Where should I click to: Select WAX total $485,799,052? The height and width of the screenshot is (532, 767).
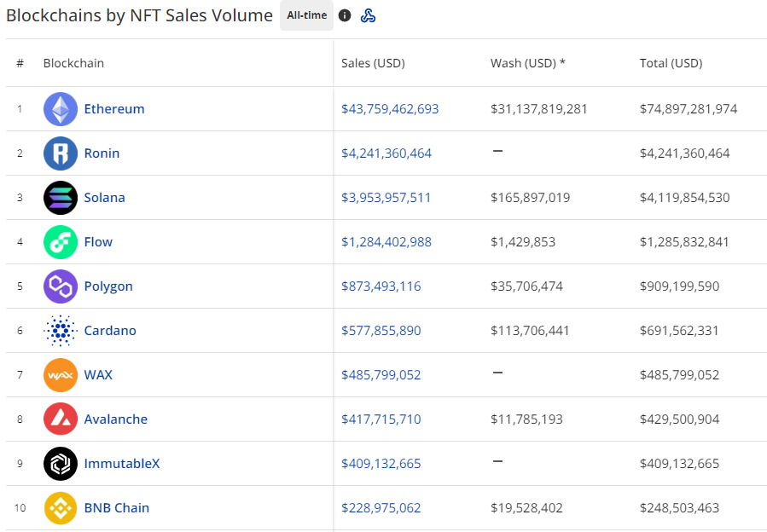[x=679, y=375]
